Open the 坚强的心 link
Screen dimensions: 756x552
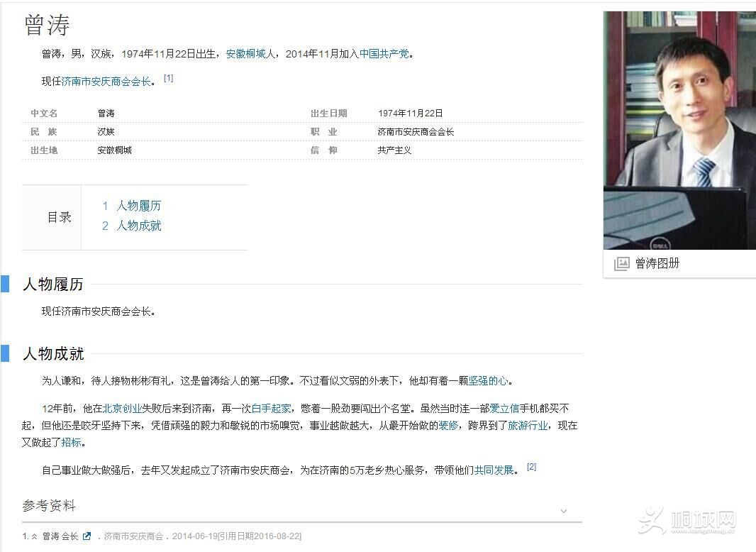488,381
